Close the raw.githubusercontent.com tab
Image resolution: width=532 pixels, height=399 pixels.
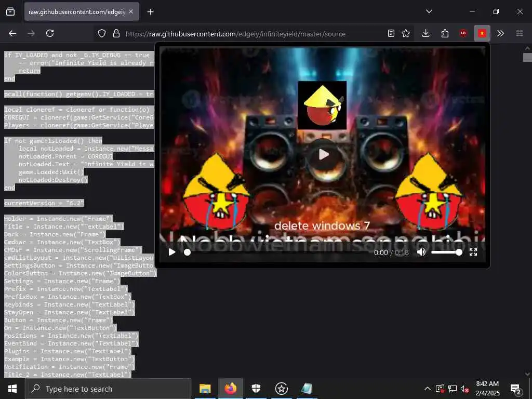coord(131,12)
